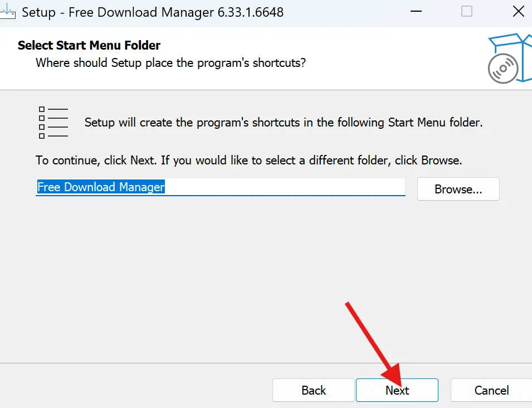Image resolution: width=532 pixels, height=408 pixels.
Task: Click the 'Setup will create the program's shortcuts' text
Action: 284,123
